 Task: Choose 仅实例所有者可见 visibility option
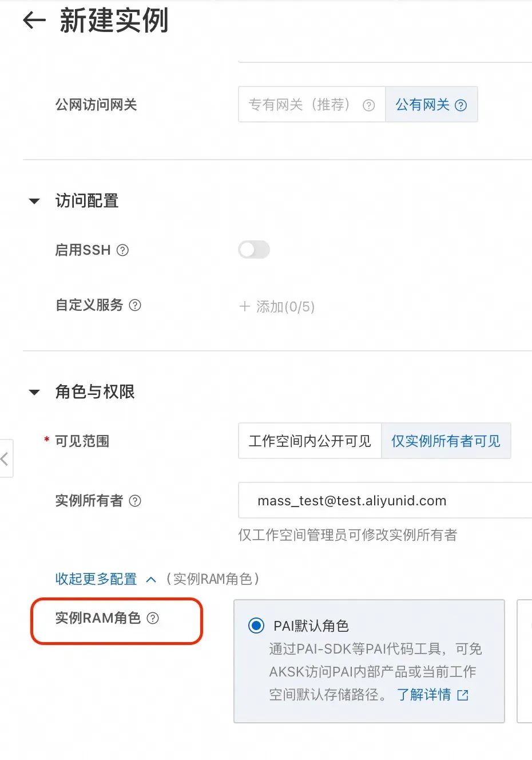tap(446, 441)
